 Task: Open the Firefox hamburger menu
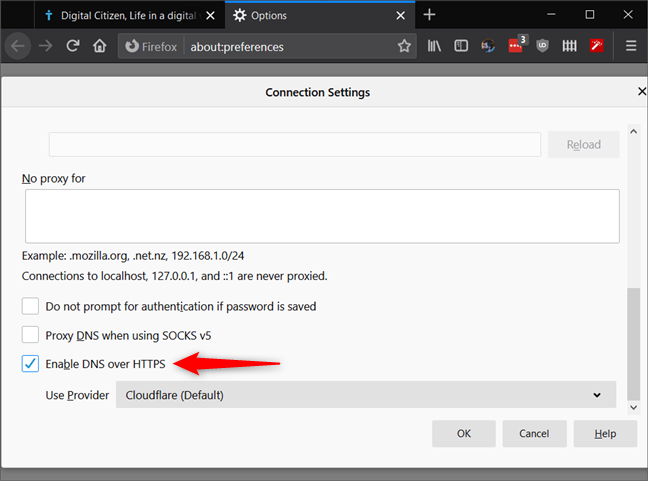[x=631, y=46]
